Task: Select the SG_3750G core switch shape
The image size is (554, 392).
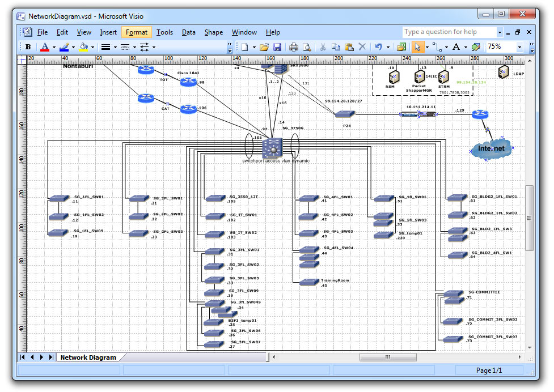Action: pyautogui.click(x=272, y=147)
